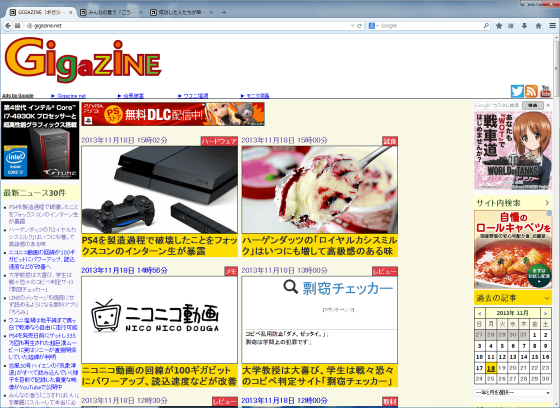Image resolution: width=560 pixels, height=408 pixels.
Task: Click the 台風被害 ad link
Action: [x=133, y=96]
